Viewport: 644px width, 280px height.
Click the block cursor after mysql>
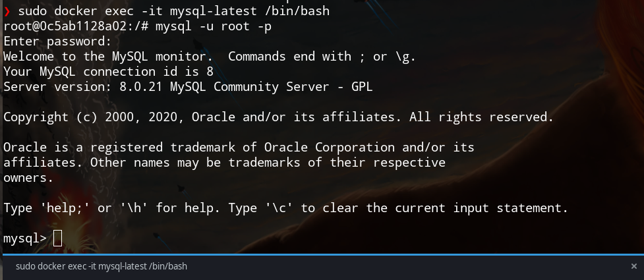pyautogui.click(x=57, y=238)
